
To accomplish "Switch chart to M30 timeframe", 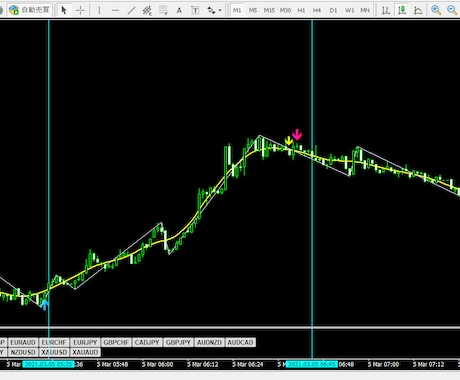I will pyautogui.click(x=285, y=10).
